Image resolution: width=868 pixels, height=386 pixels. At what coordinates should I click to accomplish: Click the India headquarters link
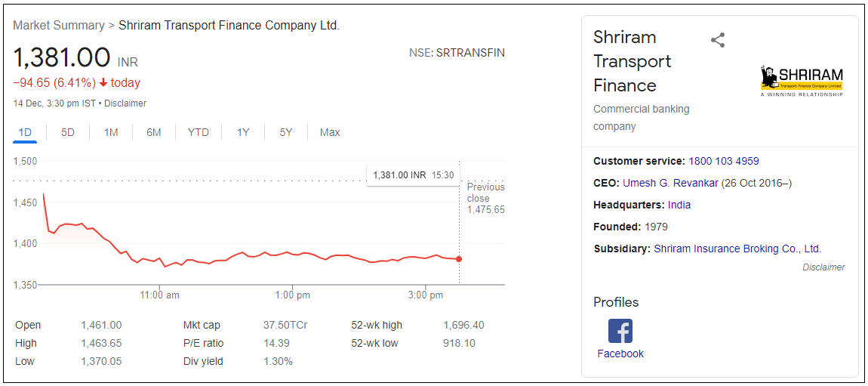[679, 205]
